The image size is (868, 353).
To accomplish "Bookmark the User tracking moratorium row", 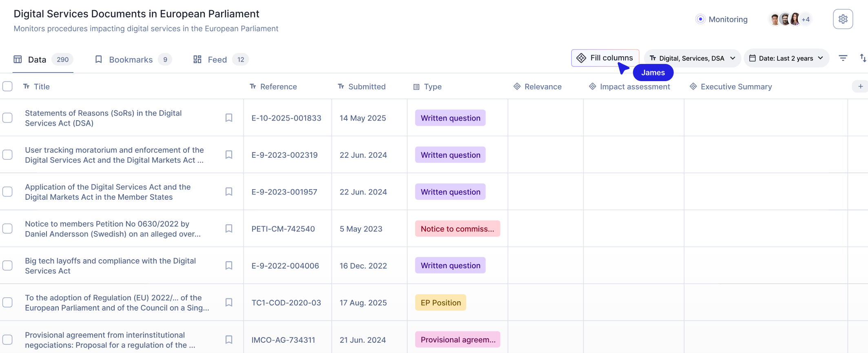I will tap(229, 155).
